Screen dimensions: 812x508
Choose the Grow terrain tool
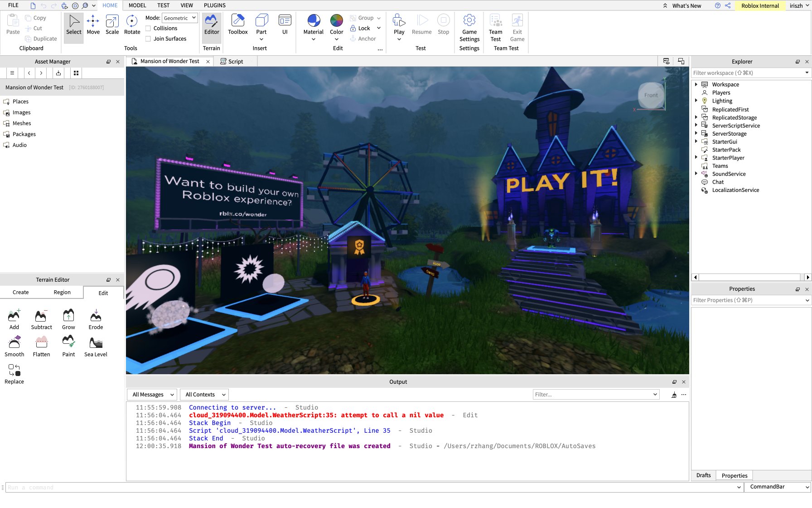(x=68, y=319)
